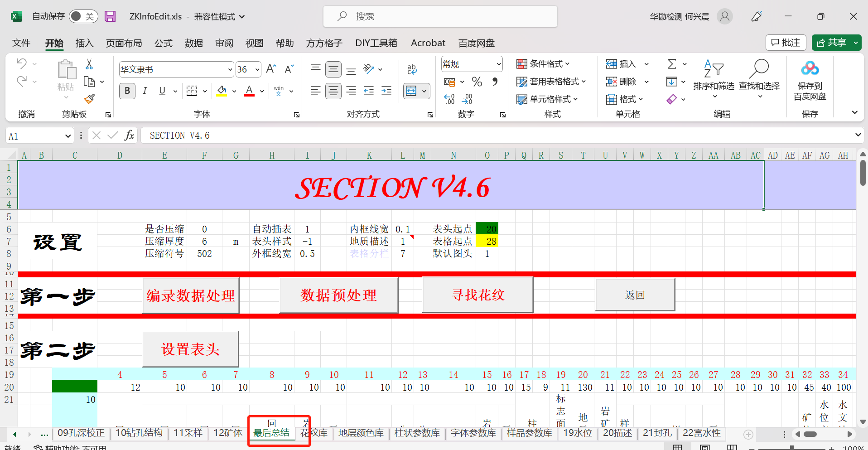
Task: Click decrease decimal icon
Action: coord(467,99)
